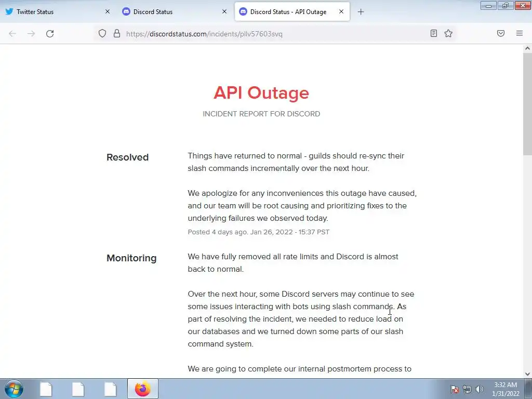The image size is (532, 399).
Task: Bookmark this page with star icon
Action: point(448,33)
